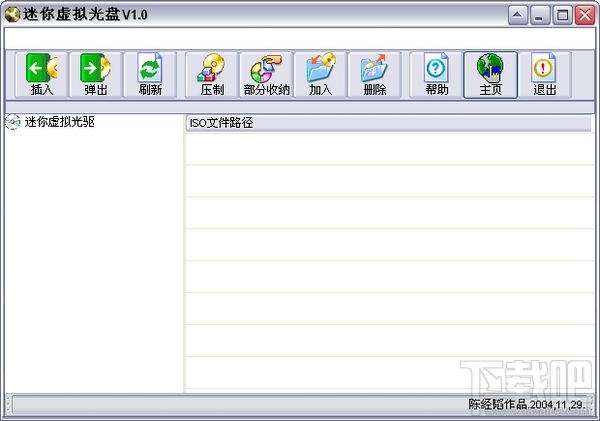Screen dimensions: 600x421
Task: Select the 部分收纳 toolbar icon
Action: click(x=266, y=75)
